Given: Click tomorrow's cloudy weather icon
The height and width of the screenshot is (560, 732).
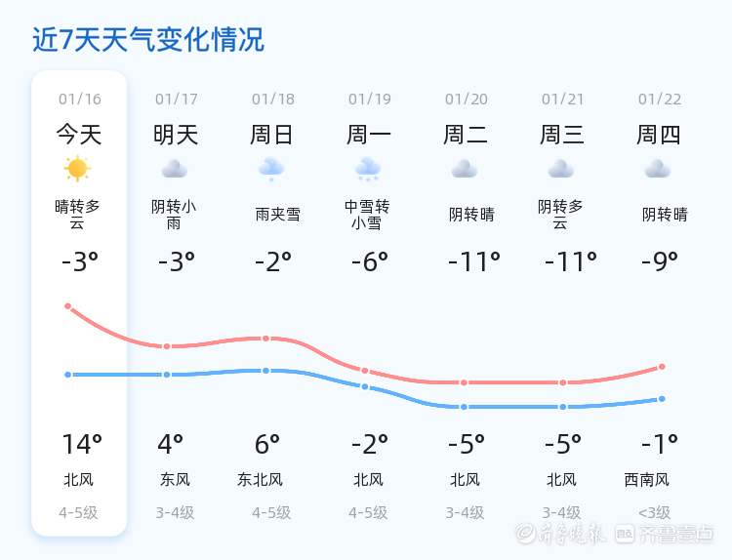Looking at the screenshot, I should [x=175, y=169].
